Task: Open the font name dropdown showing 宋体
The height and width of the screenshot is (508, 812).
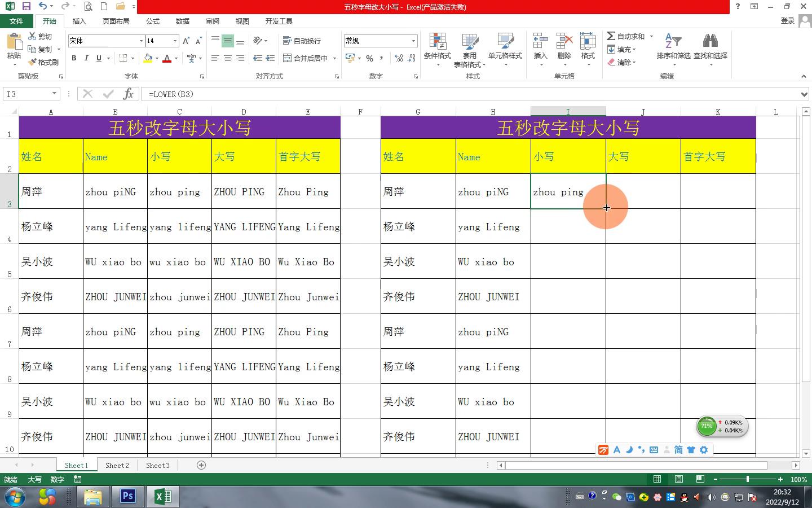Action: (141, 41)
